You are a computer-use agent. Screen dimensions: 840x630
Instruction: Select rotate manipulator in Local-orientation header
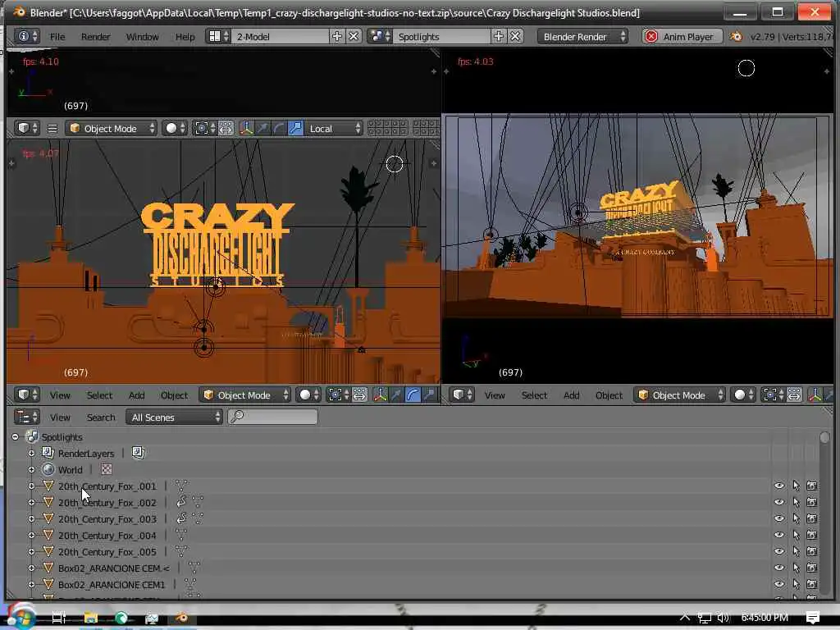(x=279, y=129)
